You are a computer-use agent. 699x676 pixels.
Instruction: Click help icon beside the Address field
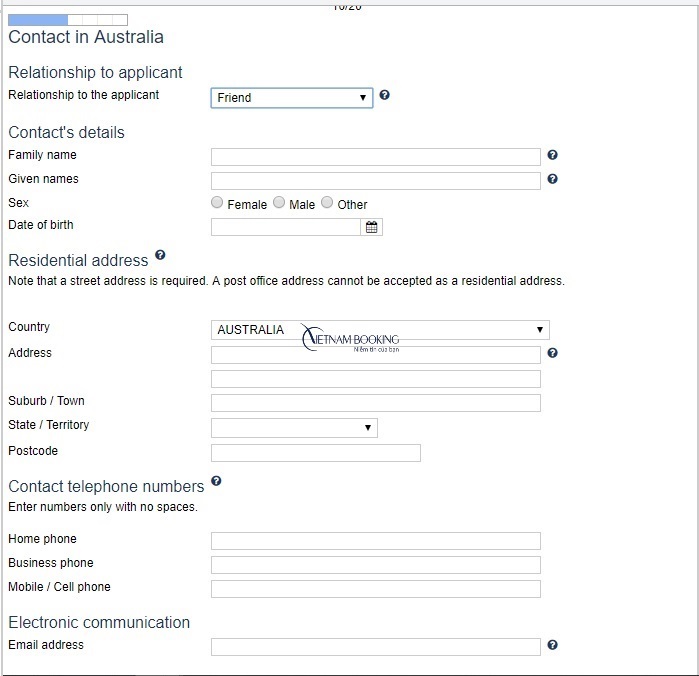click(x=553, y=353)
